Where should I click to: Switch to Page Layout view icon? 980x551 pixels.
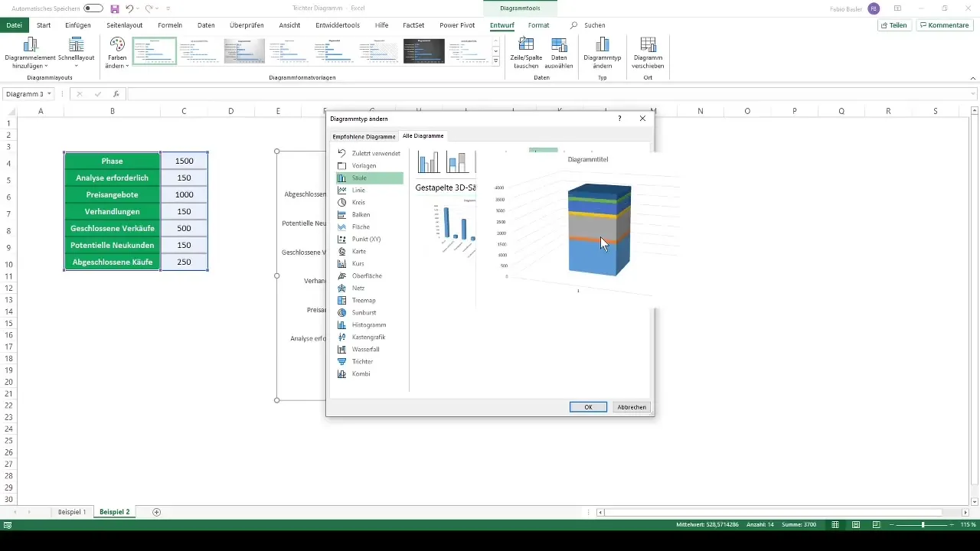coord(855,525)
